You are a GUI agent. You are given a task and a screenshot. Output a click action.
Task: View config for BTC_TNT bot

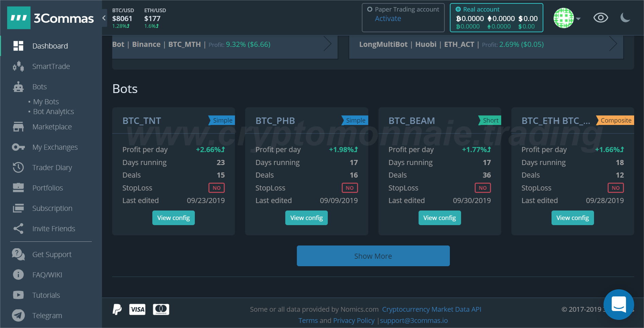[x=173, y=218]
